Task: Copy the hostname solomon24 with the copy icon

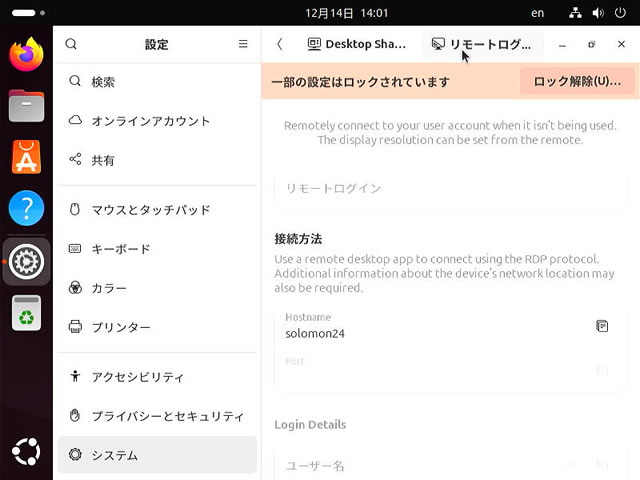Action: 602,326
